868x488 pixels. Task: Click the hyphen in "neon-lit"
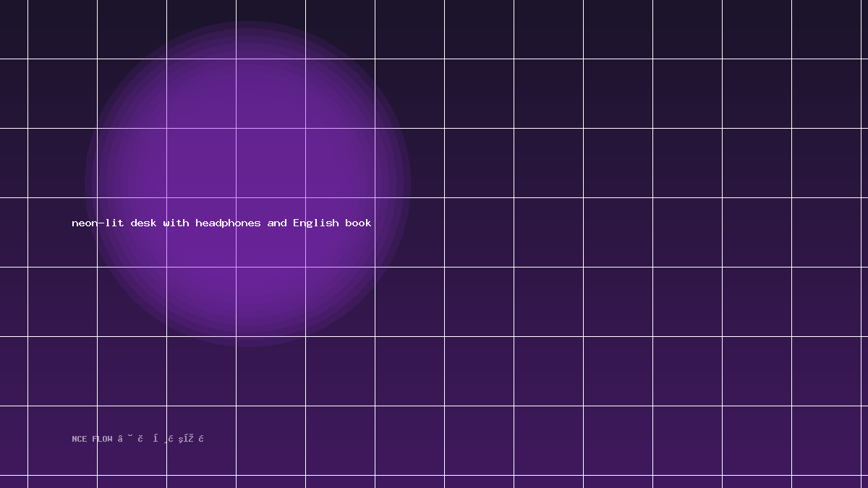pyautogui.click(x=101, y=223)
